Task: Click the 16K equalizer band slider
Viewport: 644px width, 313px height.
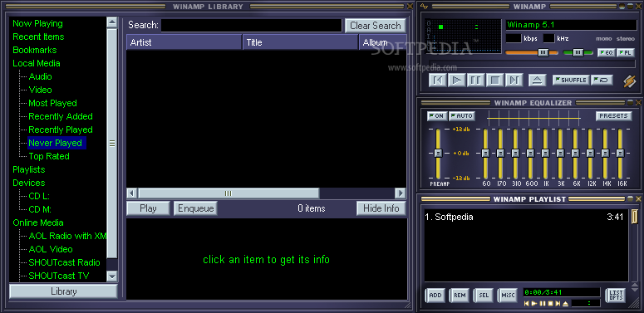Action: [620, 153]
